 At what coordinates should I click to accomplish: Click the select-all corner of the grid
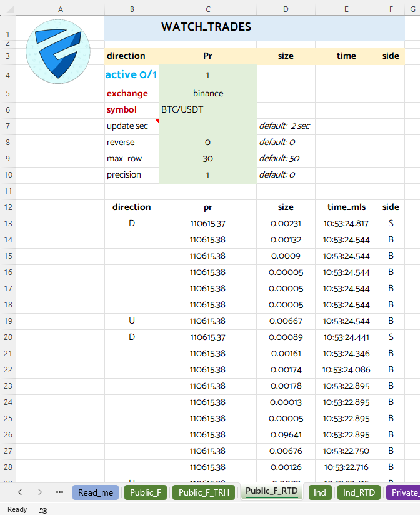pyautogui.click(x=7, y=9)
